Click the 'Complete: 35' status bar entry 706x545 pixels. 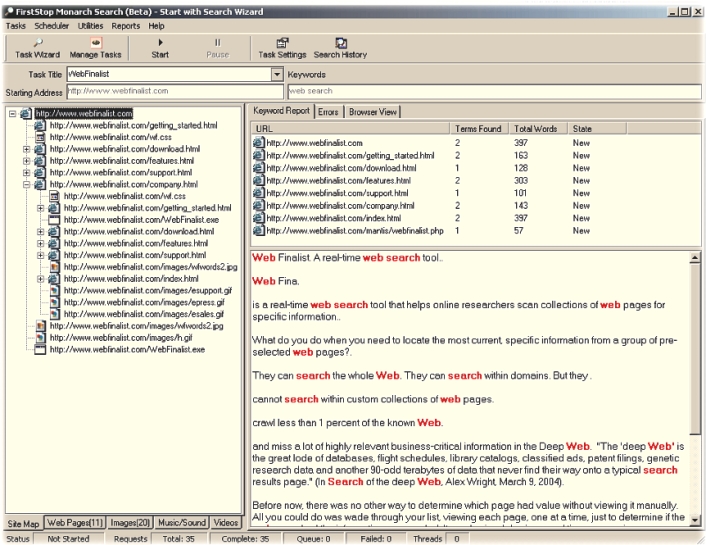(245, 539)
